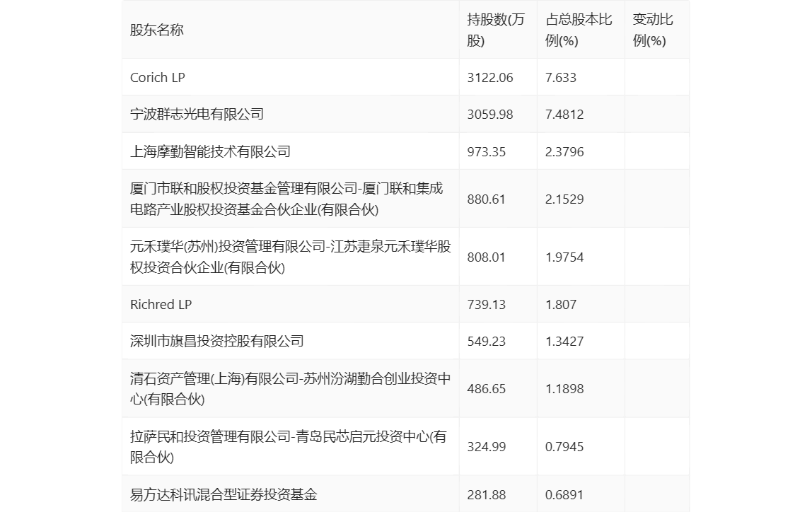Click shares value 3122.06
812x512 pixels.
490,78
